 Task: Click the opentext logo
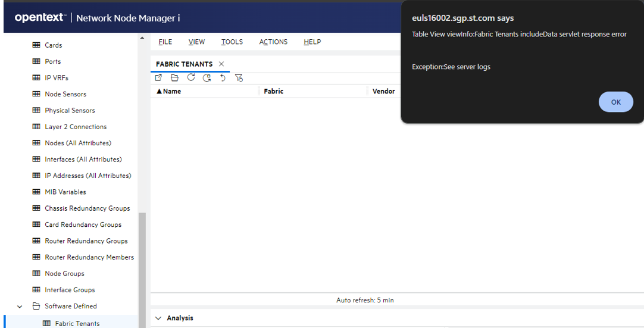coord(40,18)
